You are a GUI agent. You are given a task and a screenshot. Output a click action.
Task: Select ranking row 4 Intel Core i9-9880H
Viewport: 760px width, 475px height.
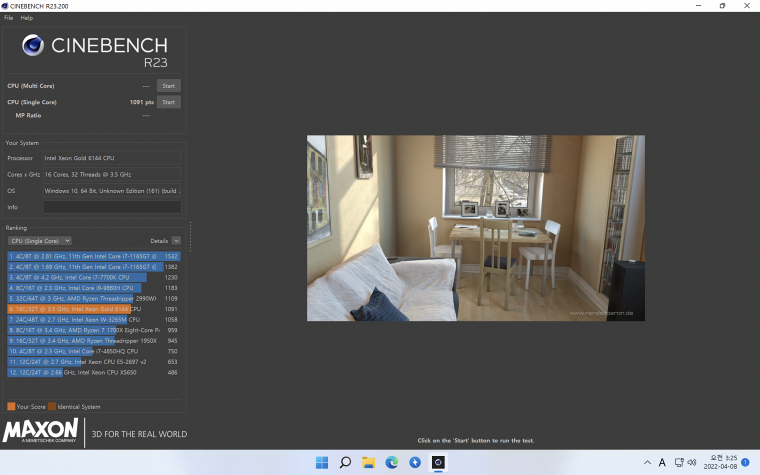pos(94,288)
